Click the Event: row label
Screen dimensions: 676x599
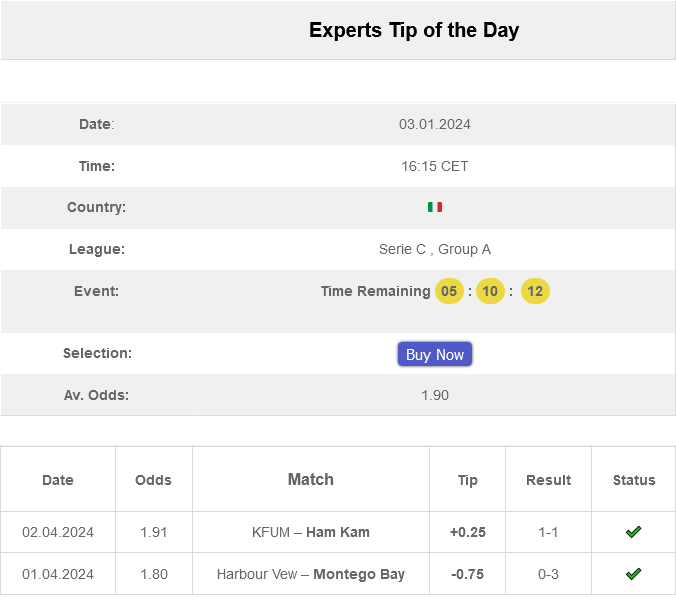(x=97, y=291)
